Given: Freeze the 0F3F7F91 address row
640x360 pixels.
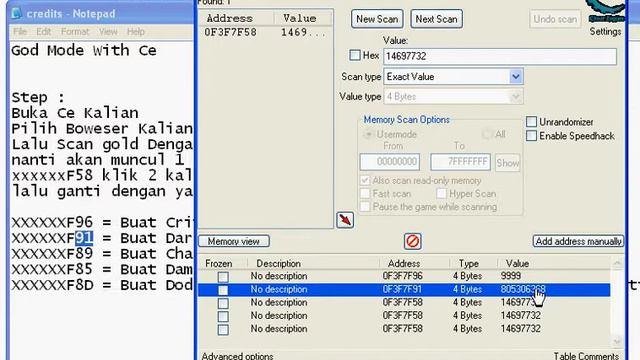Looking at the screenshot, I should 223,290.
